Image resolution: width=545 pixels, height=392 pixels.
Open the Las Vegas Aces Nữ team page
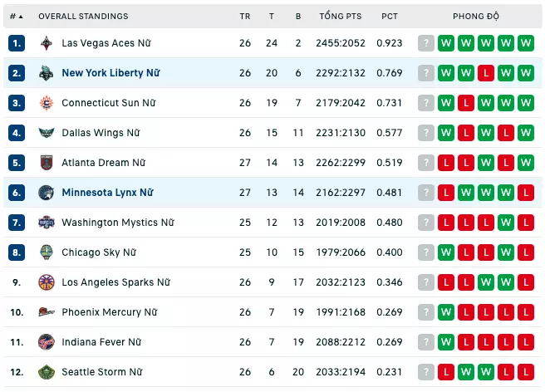(106, 43)
